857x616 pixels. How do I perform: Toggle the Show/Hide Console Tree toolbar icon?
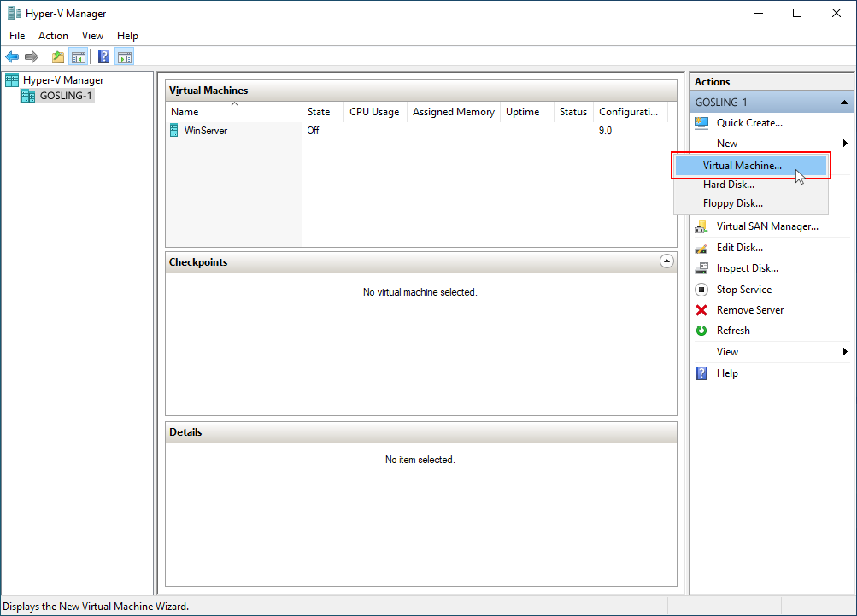click(x=79, y=56)
